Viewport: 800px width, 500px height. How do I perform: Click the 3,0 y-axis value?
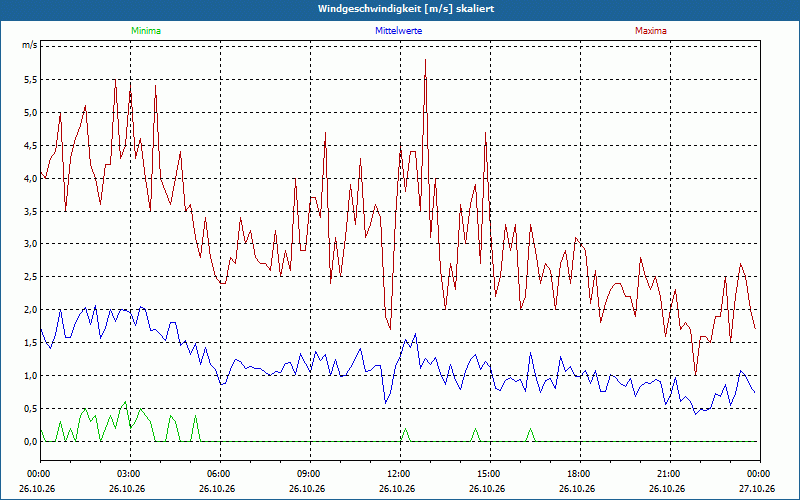click(x=31, y=244)
